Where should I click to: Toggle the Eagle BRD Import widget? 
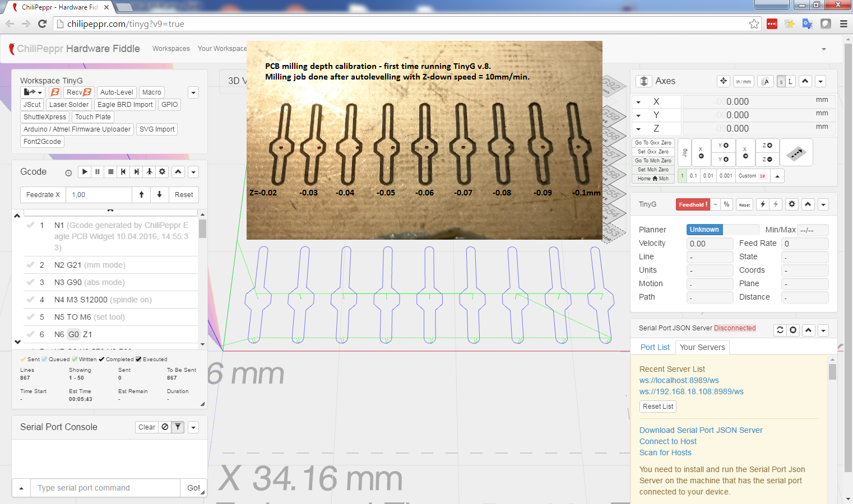point(125,105)
